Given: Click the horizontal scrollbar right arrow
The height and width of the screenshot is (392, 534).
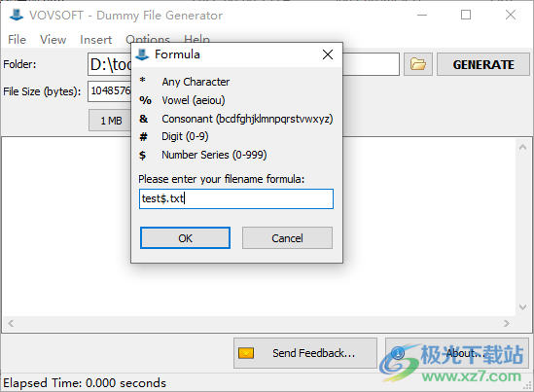Looking at the screenshot, I should click(x=507, y=323).
